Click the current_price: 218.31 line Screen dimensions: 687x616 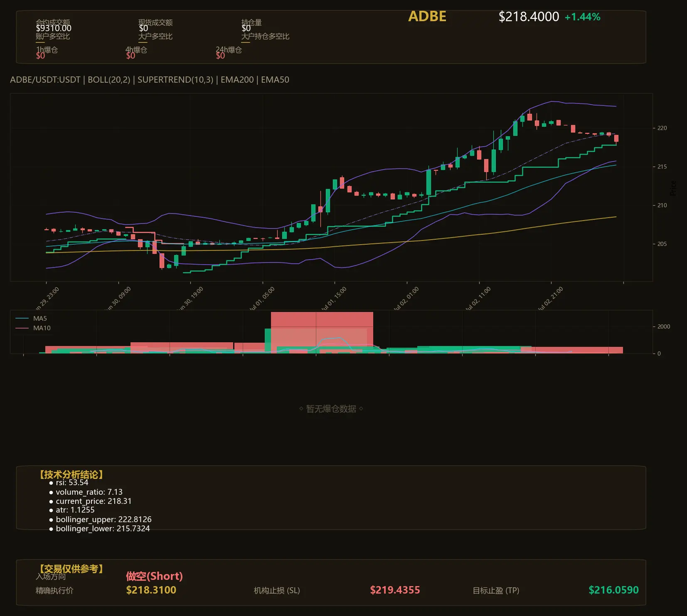[94, 501]
